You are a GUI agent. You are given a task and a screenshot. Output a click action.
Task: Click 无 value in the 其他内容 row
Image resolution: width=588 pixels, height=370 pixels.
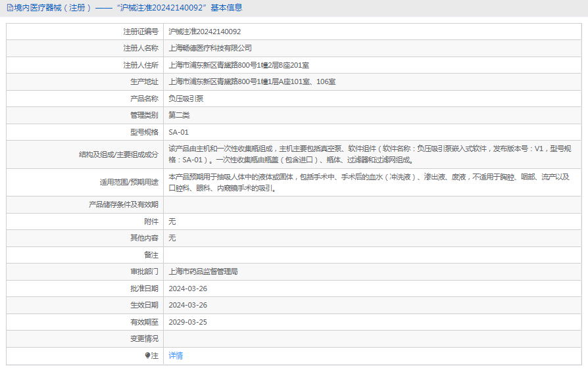[x=172, y=238]
